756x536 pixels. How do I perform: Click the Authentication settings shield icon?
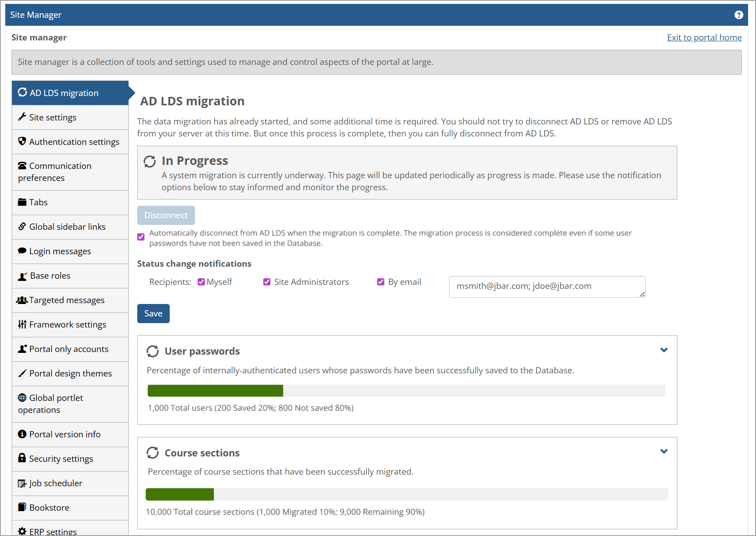(22, 141)
